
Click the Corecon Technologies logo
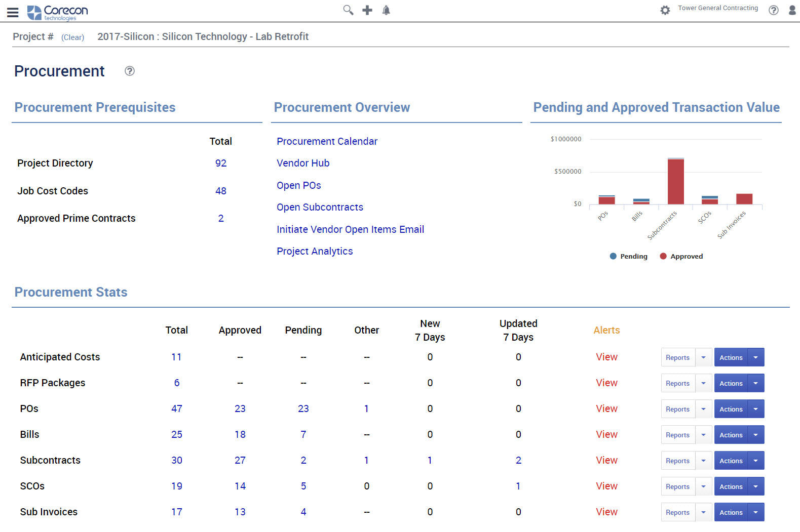pos(57,12)
